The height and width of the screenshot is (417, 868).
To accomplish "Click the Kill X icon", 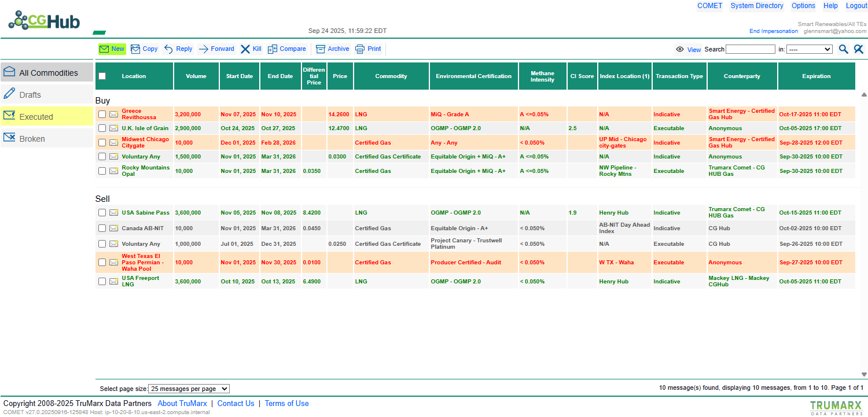I will (x=245, y=49).
